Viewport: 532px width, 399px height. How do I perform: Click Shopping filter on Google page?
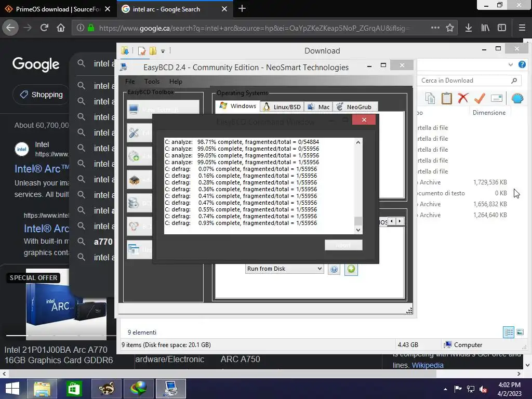pos(42,95)
